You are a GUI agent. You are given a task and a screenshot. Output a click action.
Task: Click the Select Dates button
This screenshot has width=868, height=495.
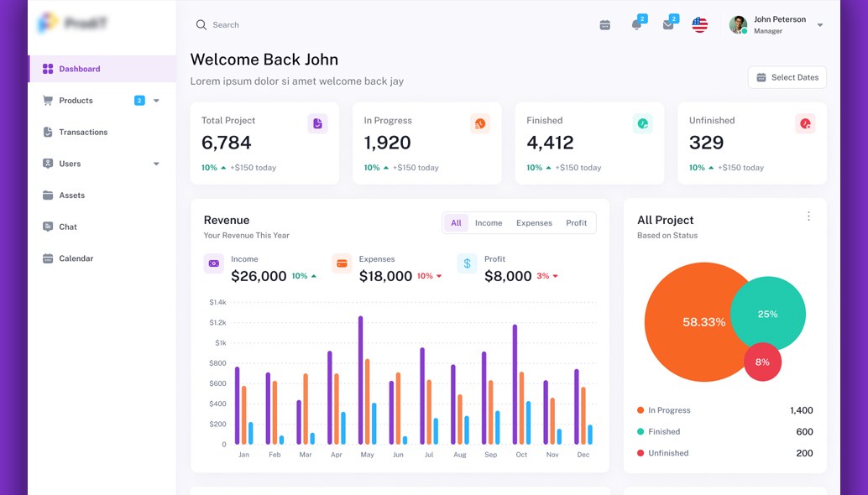tap(787, 77)
